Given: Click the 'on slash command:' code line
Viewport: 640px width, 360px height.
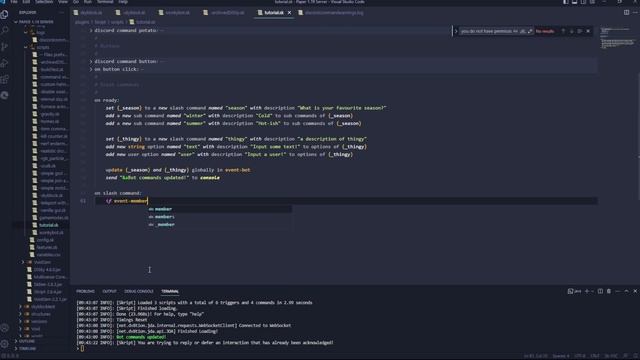Looking at the screenshot, I should coord(118,193).
